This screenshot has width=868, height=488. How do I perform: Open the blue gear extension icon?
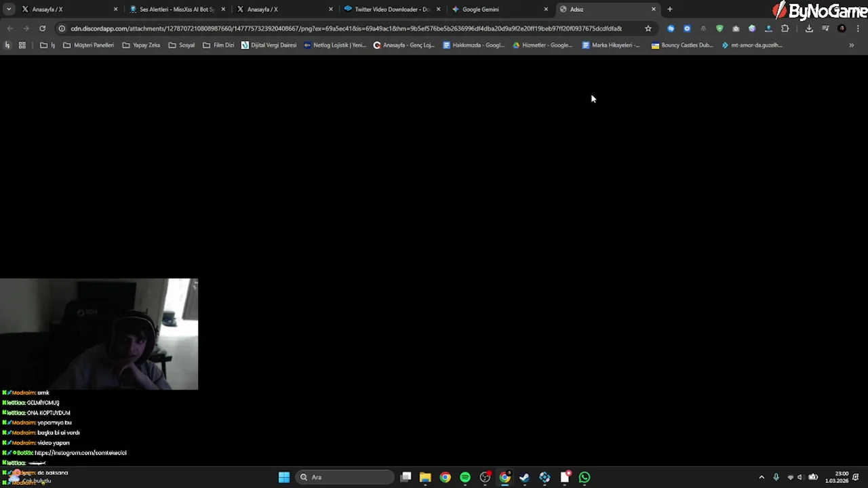tap(687, 28)
